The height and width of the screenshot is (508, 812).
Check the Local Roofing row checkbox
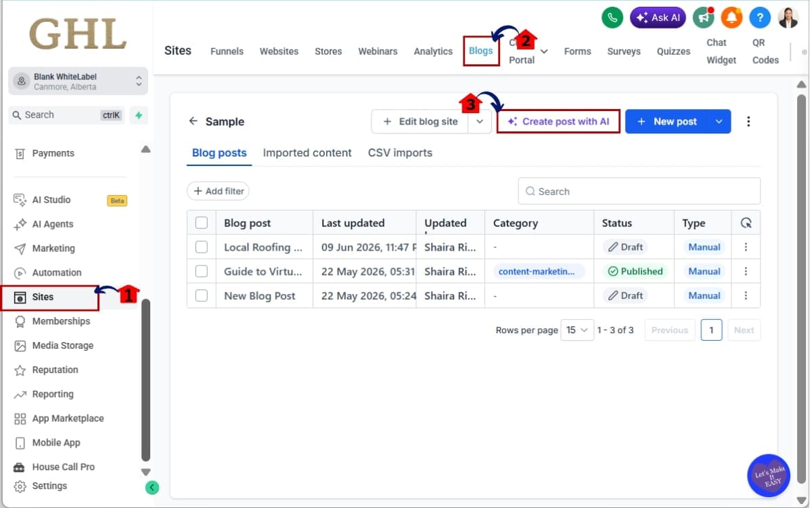[201, 247]
